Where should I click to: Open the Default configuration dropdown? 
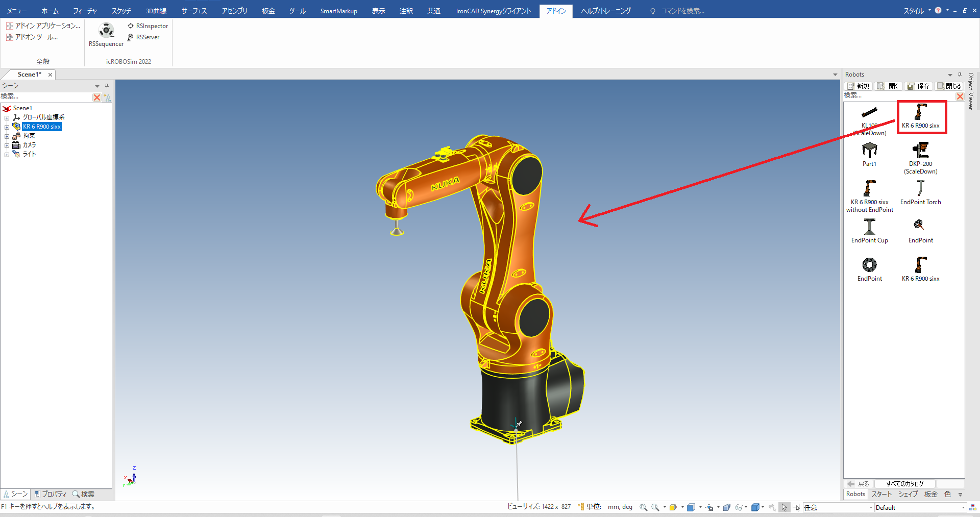[x=963, y=507]
